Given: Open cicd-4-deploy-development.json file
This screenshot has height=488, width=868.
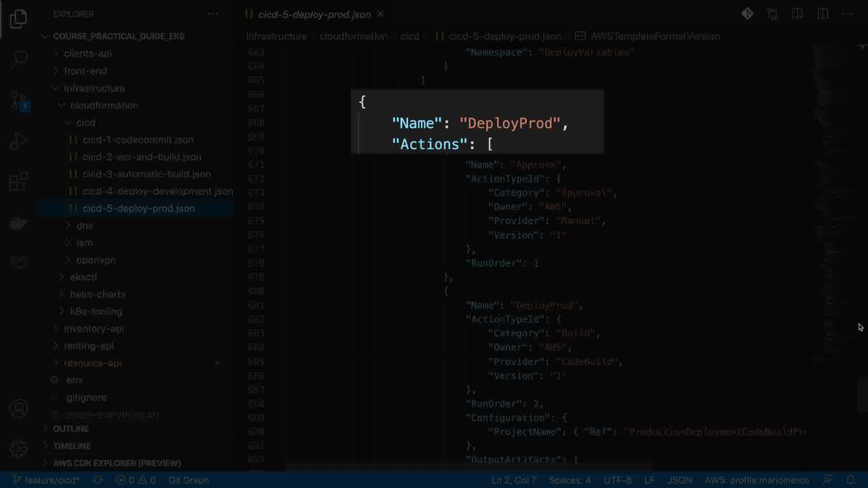Looking at the screenshot, I should [157, 191].
